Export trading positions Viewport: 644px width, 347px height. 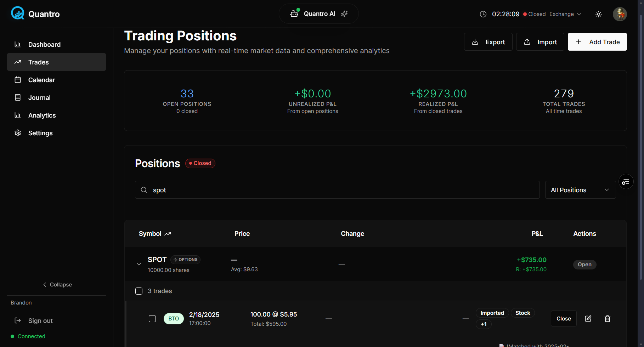[488, 42]
